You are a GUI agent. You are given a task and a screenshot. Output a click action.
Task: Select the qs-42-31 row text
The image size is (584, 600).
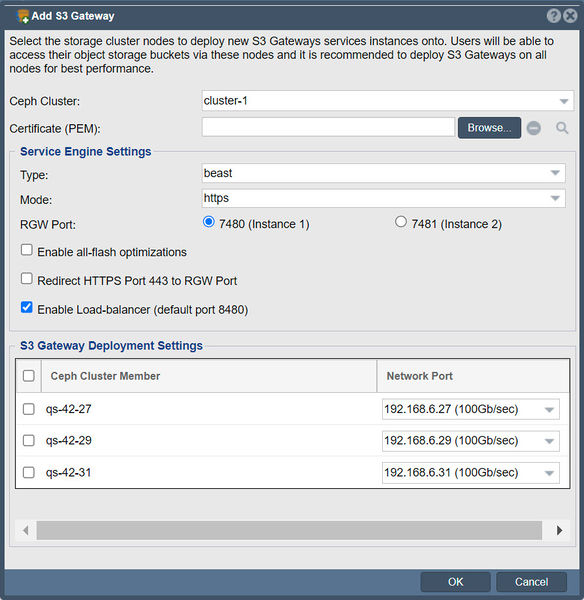tap(69, 473)
